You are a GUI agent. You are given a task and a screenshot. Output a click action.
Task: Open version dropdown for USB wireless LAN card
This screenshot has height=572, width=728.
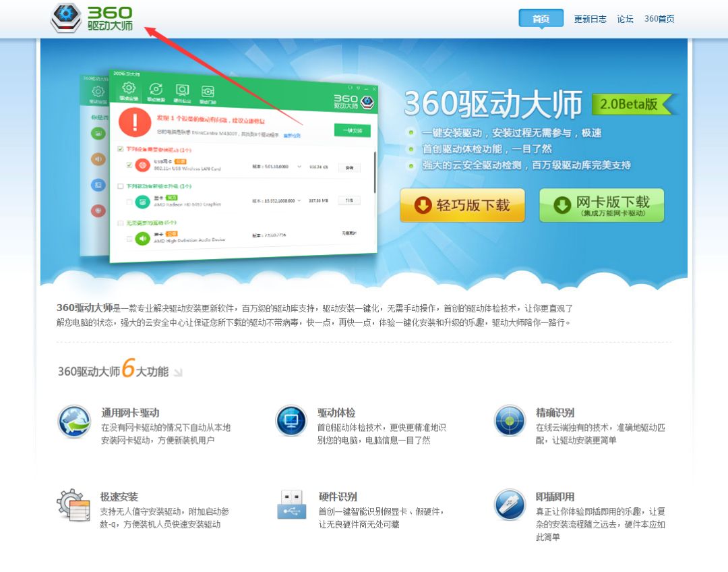pos(299,167)
